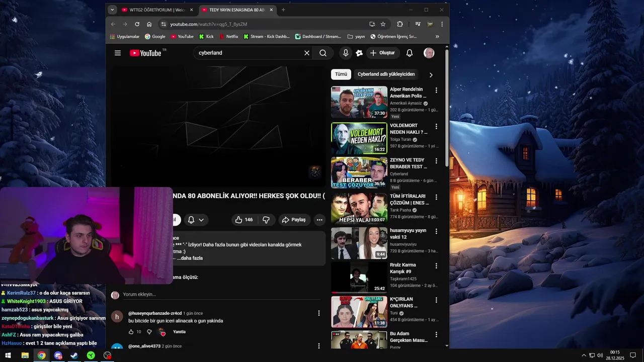Open a new Chrome tab
Screen dimensions: 644x362
coord(283,10)
